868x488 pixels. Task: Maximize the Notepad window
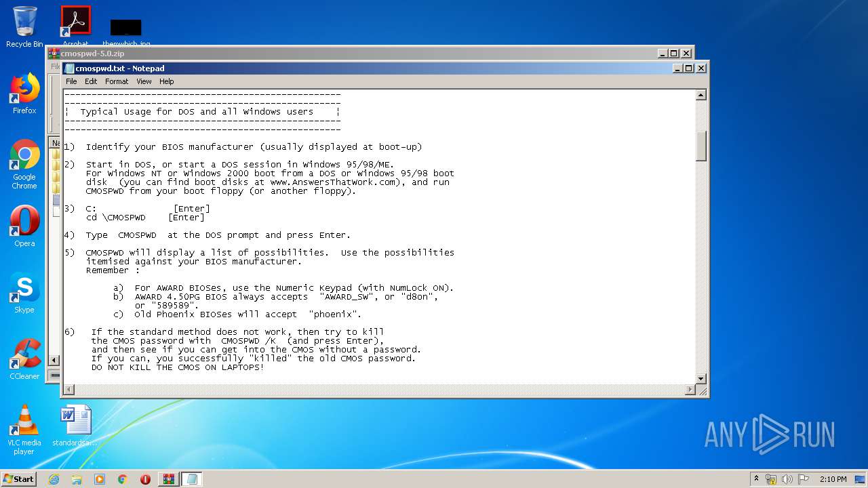point(688,68)
